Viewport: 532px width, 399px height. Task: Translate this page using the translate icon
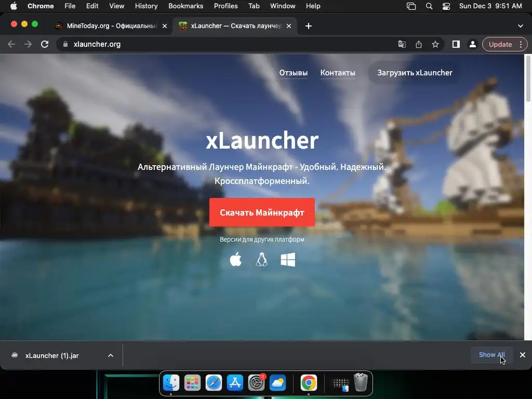click(x=402, y=45)
